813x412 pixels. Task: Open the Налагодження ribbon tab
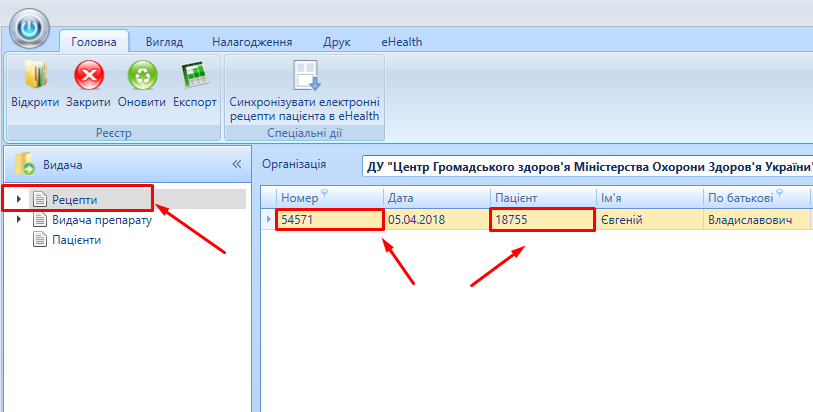click(x=252, y=42)
